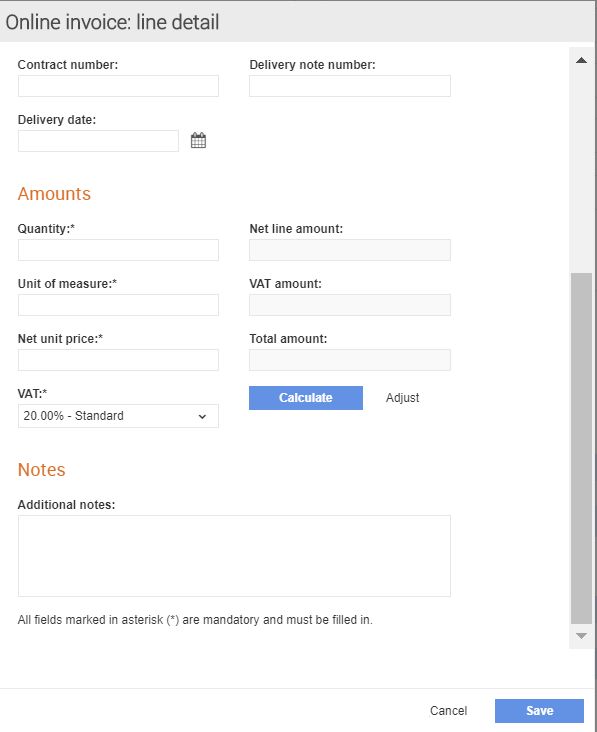Click the scroll up arrow

(x=581, y=60)
